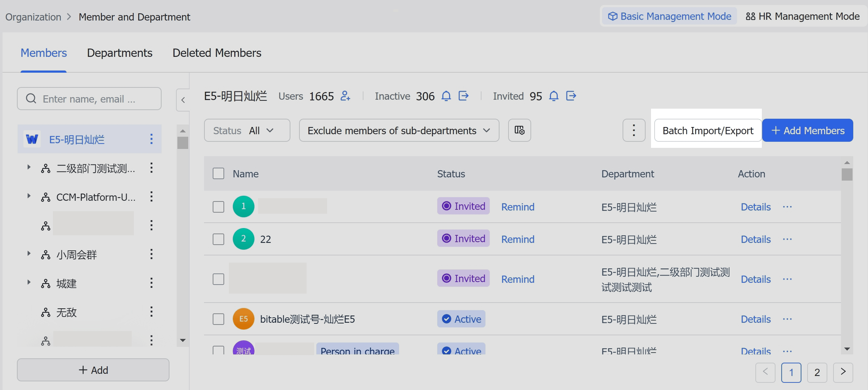Expand the 城建 department tree node

click(x=29, y=282)
